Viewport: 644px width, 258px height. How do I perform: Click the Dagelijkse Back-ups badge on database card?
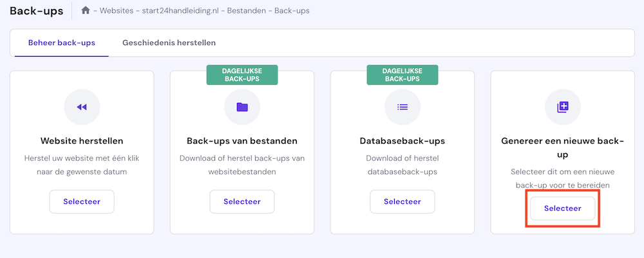point(402,75)
